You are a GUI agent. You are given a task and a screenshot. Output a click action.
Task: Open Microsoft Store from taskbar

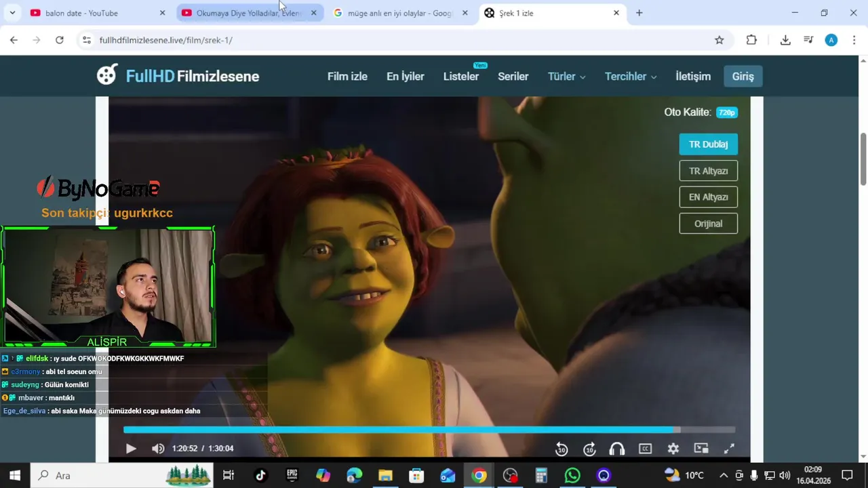[417, 475]
